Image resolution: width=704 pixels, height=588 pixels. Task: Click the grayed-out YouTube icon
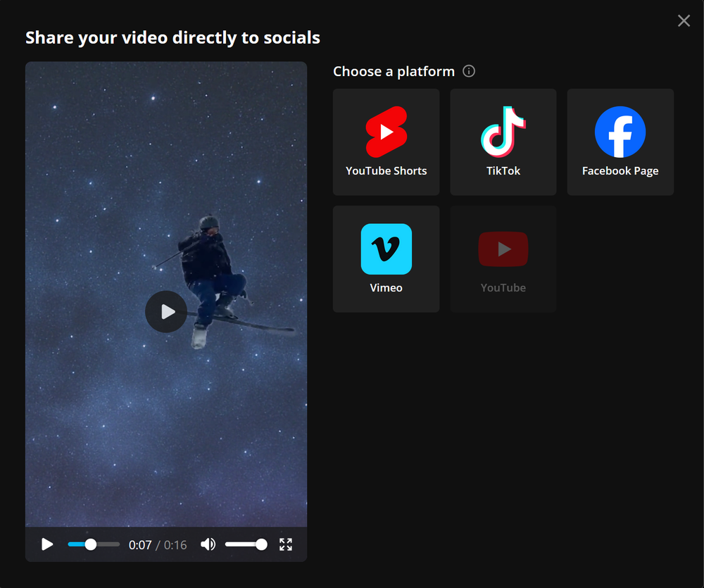503,249
